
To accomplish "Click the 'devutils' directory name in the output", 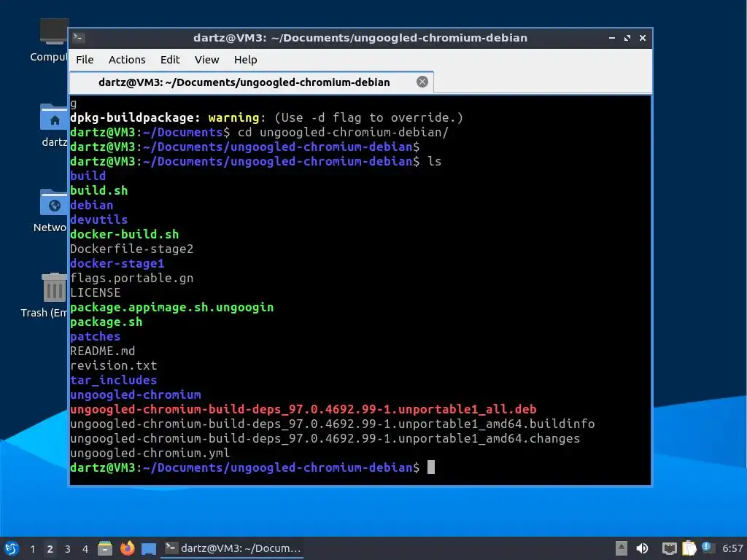I will point(98,219).
